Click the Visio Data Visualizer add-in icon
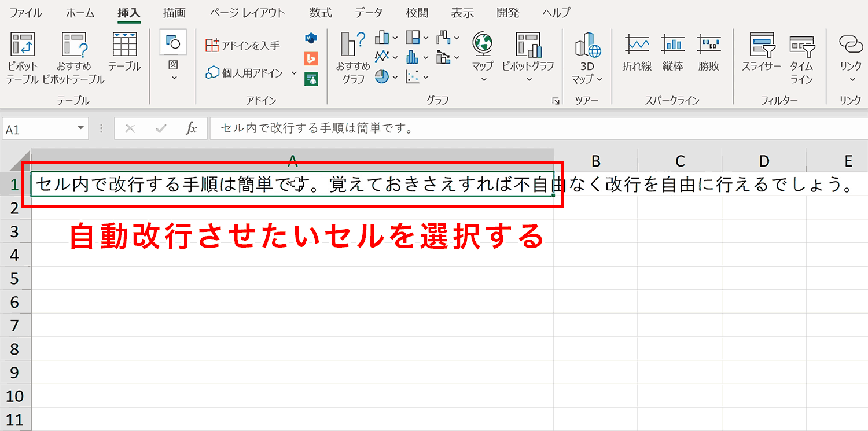868x431 pixels. [x=311, y=38]
